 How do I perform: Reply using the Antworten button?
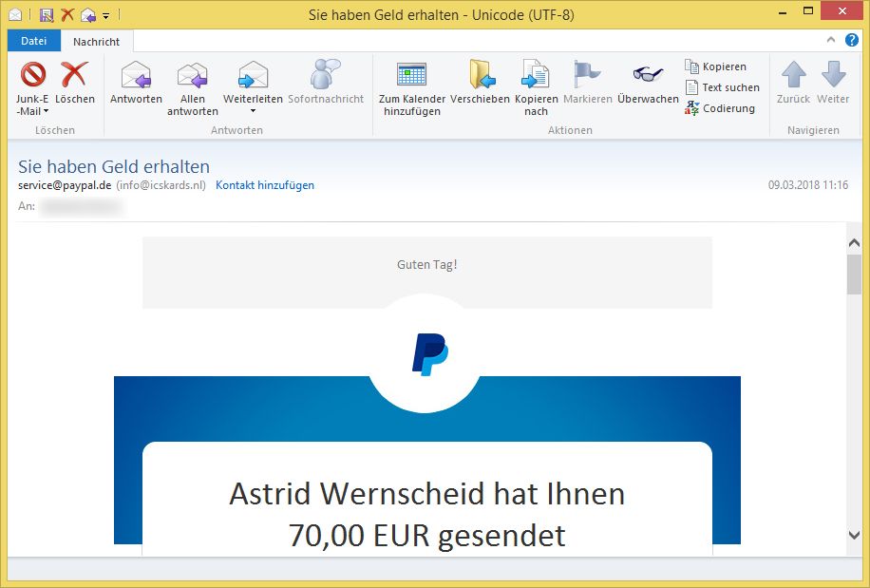click(x=136, y=84)
